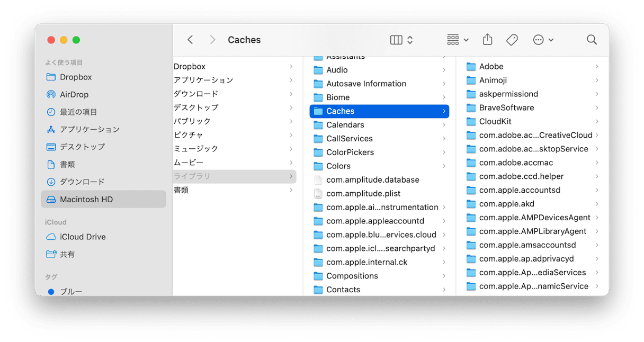
Task: Select Macintosh HD in the sidebar
Action: tap(103, 199)
